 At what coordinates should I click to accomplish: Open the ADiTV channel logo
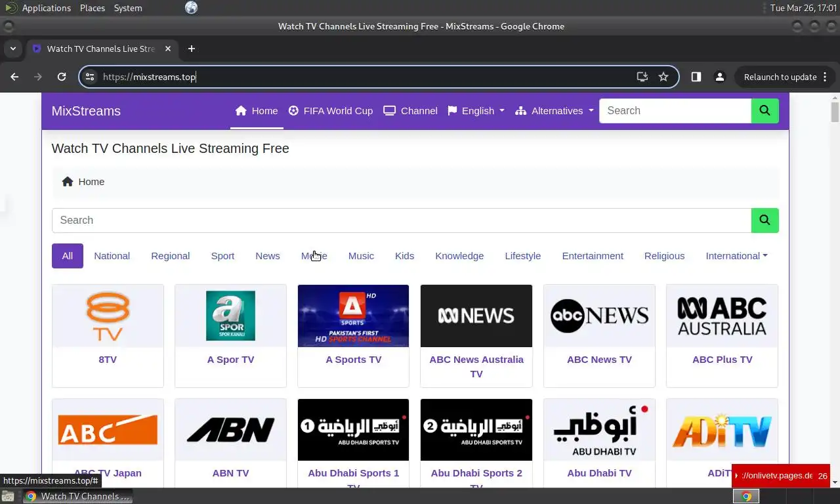click(722, 430)
